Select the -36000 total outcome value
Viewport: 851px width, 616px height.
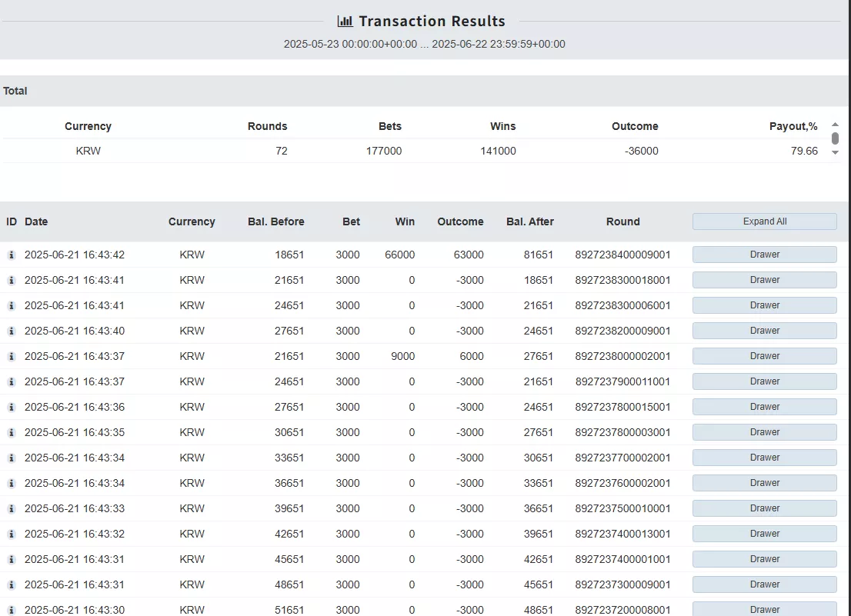[642, 152]
